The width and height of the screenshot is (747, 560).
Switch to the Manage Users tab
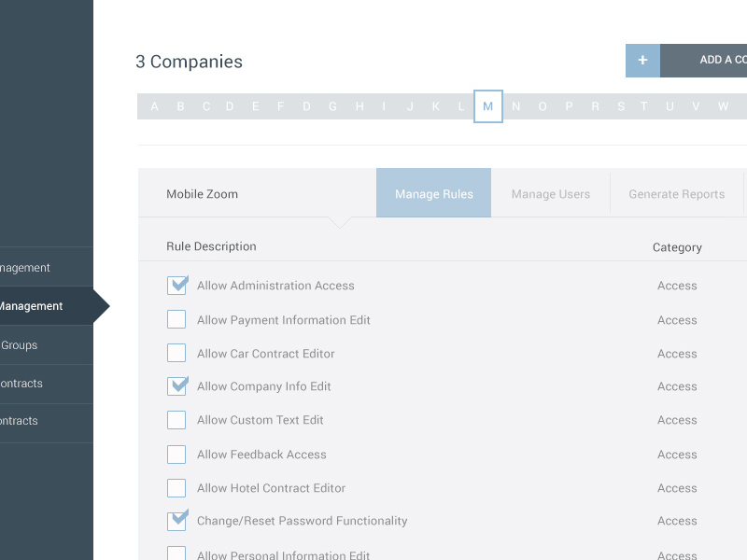[550, 193]
